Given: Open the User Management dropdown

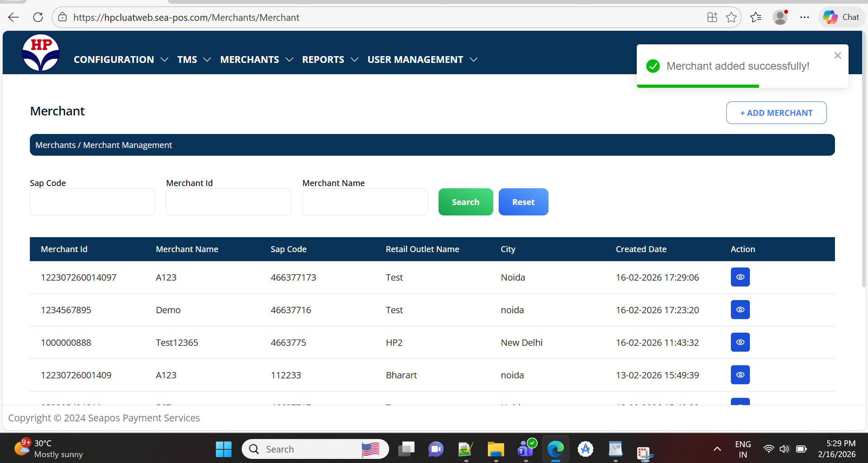Looking at the screenshot, I should (422, 60).
